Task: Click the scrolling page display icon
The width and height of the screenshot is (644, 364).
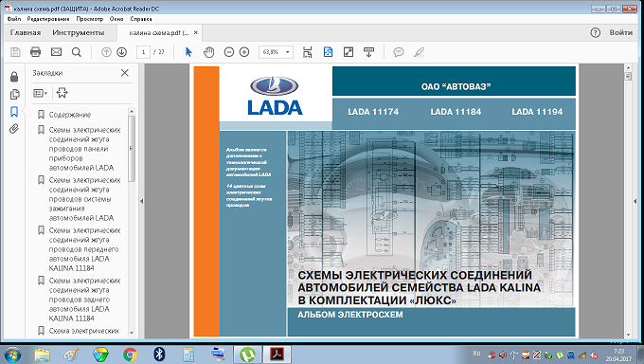Action: [308, 52]
